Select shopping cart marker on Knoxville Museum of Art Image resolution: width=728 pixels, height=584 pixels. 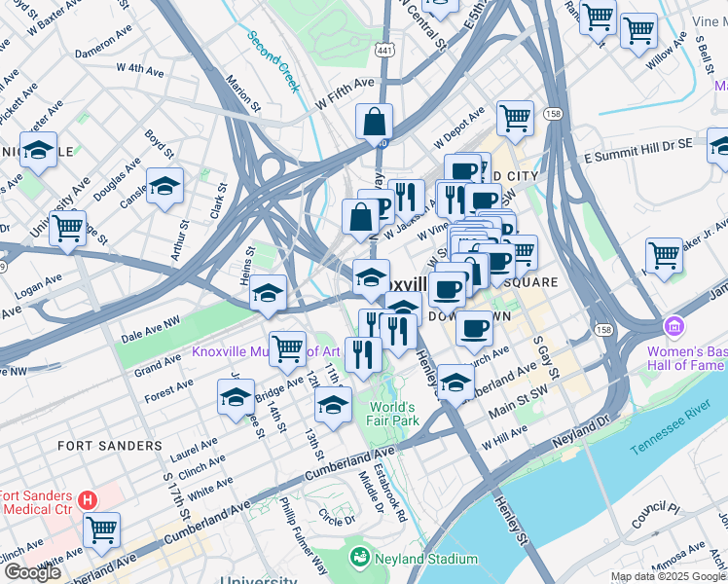pos(287,351)
